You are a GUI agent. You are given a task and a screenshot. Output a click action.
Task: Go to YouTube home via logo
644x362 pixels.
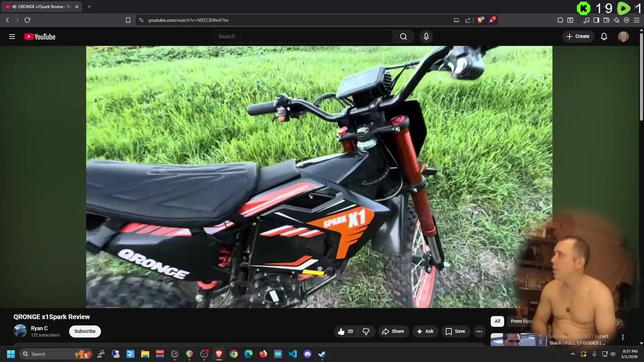pos(40,36)
